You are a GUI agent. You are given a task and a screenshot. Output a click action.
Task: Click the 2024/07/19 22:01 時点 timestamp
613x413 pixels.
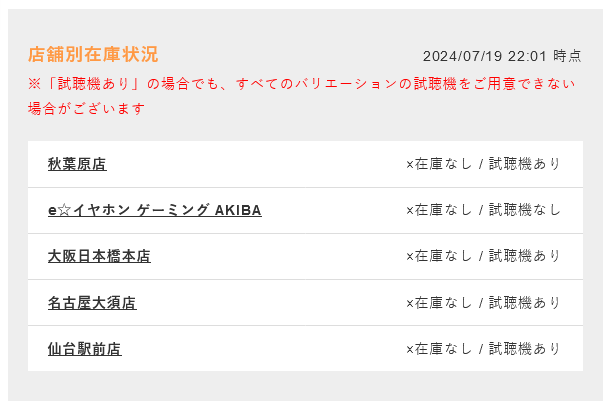[502, 56]
